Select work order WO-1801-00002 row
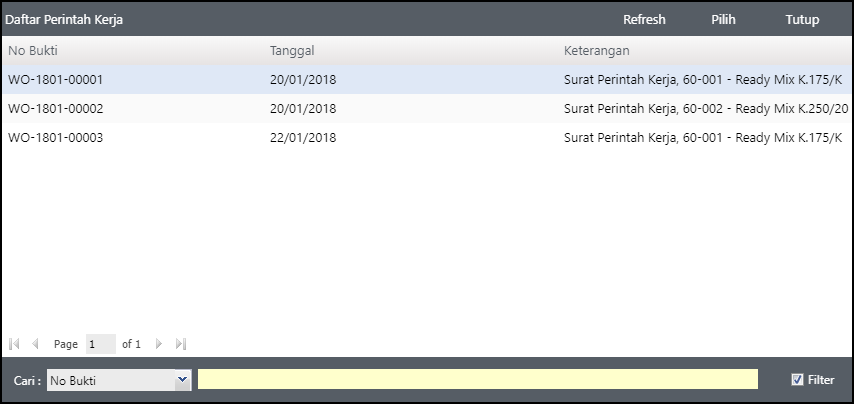 56,108
